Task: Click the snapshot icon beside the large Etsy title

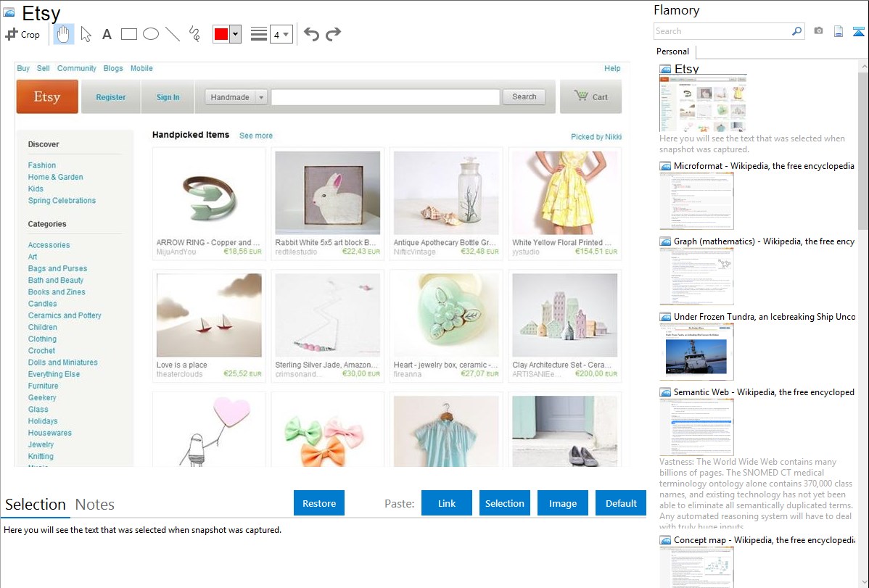Action: pyautogui.click(x=9, y=12)
